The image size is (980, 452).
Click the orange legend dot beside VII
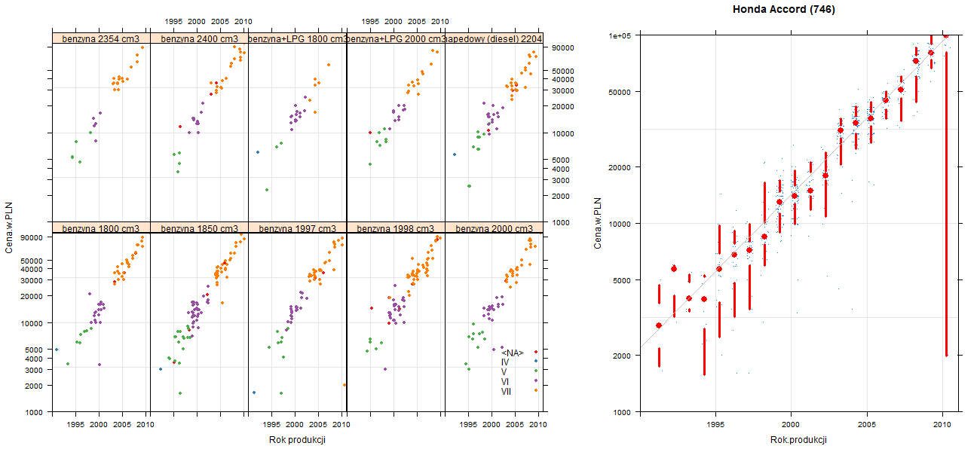[535, 390]
